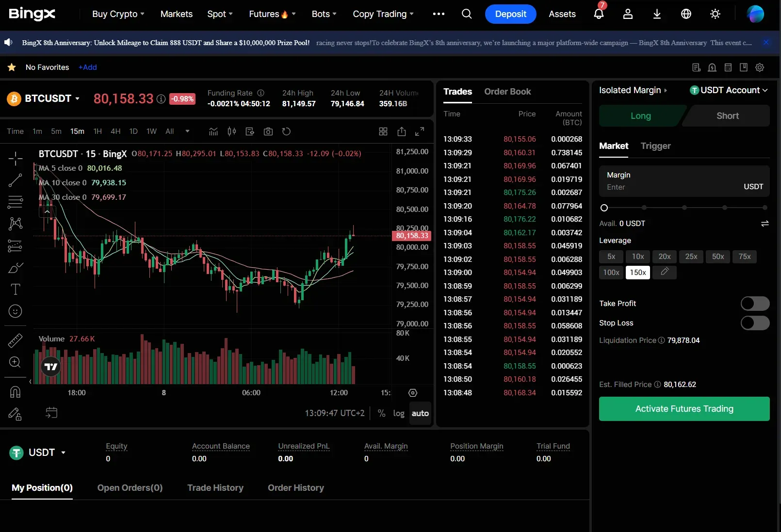Select the brush drawing tool

[15, 268]
